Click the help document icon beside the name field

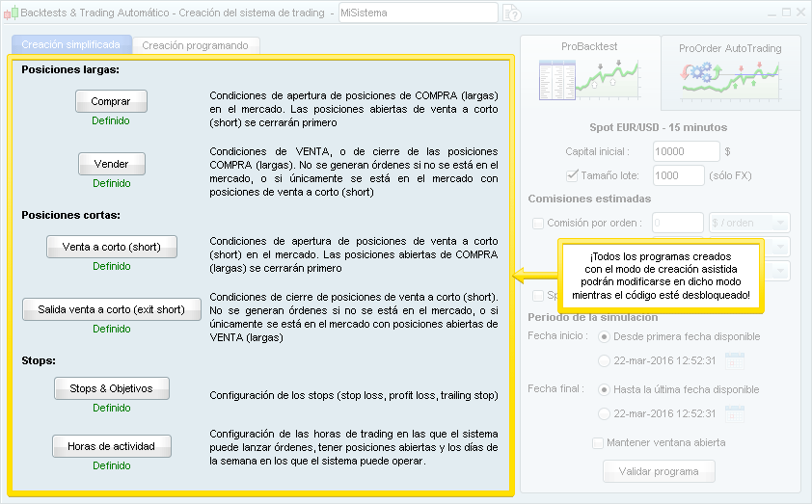tap(512, 13)
